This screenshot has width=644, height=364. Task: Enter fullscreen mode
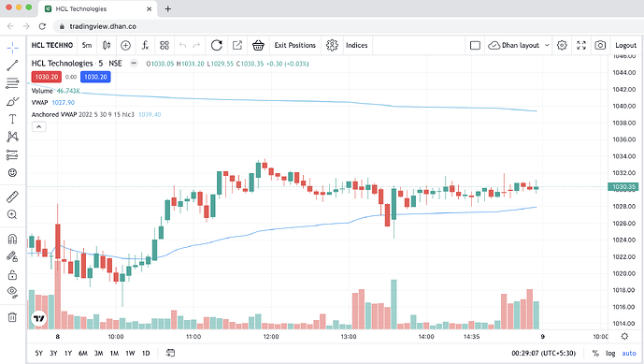click(x=581, y=45)
